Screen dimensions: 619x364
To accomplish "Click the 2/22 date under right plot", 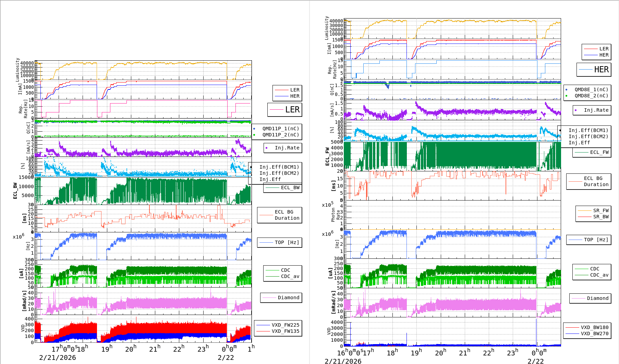I will coord(535,361).
